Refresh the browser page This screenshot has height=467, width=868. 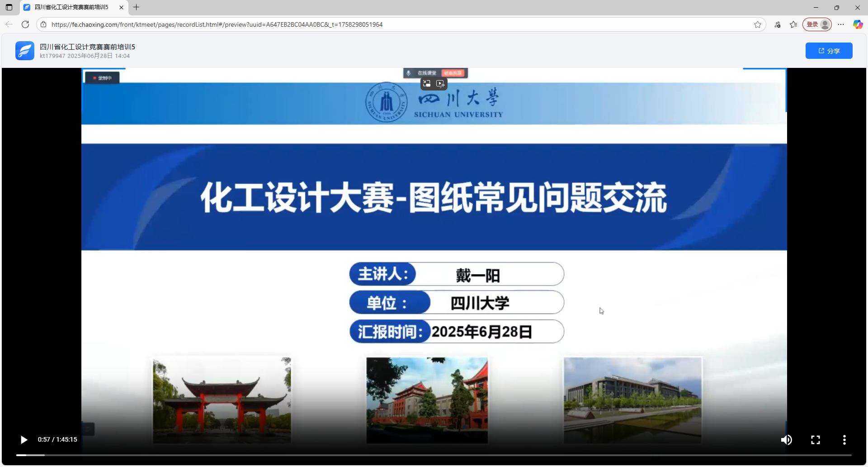25,24
